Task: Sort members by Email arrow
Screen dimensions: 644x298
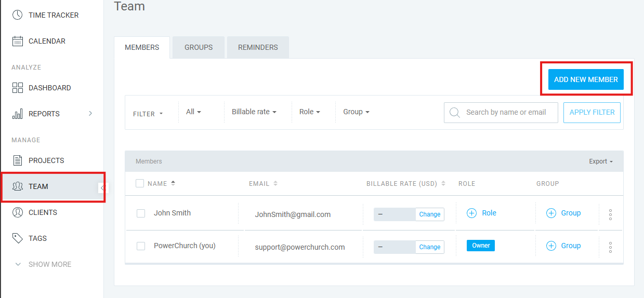Action: [x=275, y=183]
